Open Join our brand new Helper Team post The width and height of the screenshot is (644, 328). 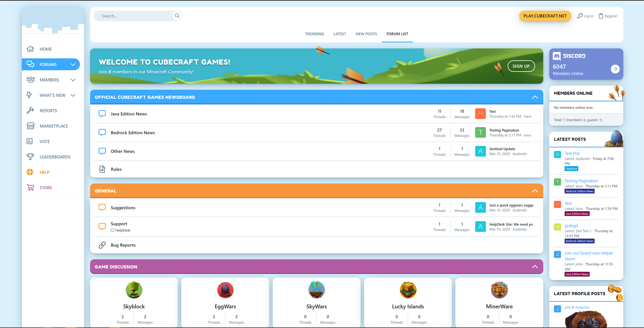pyautogui.click(x=588, y=256)
